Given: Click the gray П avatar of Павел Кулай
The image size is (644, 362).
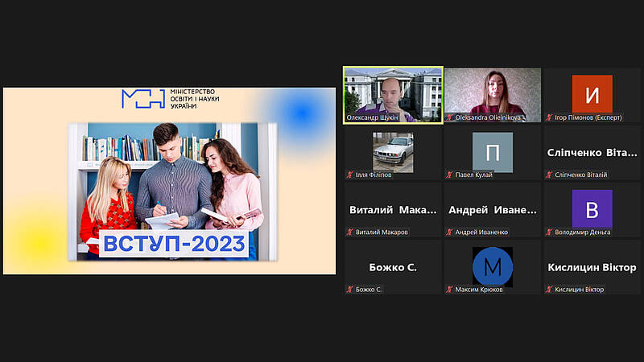Looking at the screenshot, I should 492,151.
